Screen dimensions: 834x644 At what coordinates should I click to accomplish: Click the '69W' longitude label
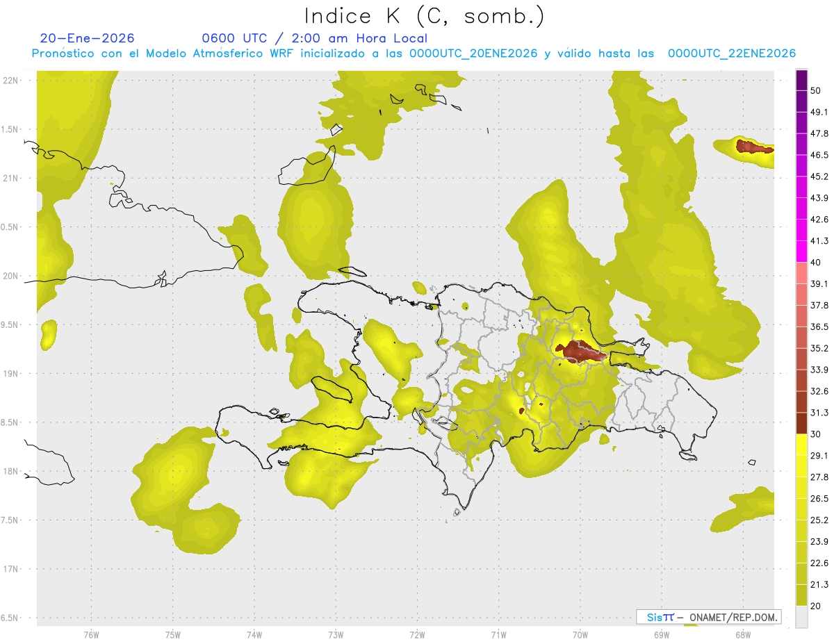(x=661, y=635)
